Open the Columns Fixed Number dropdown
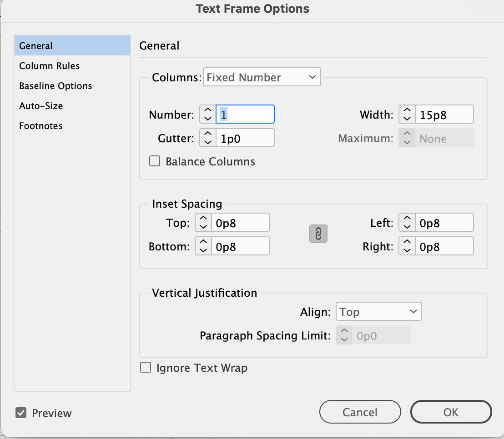 click(262, 77)
